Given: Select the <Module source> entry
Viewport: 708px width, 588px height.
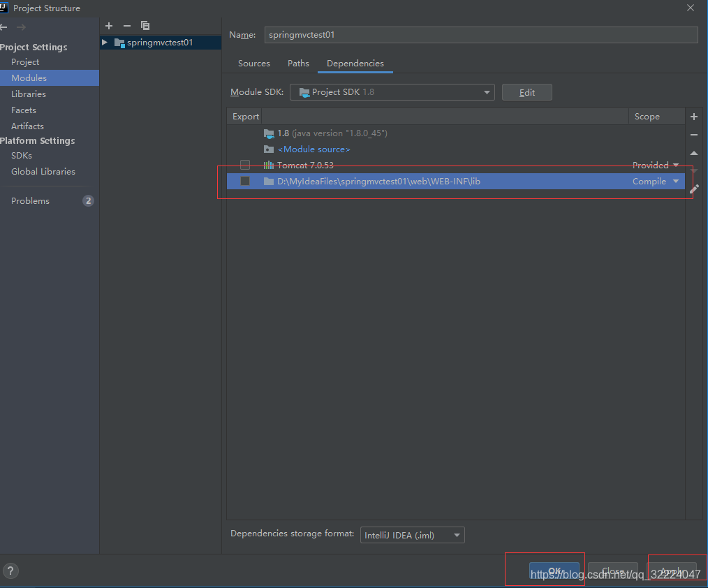Looking at the screenshot, I should 456,149.
